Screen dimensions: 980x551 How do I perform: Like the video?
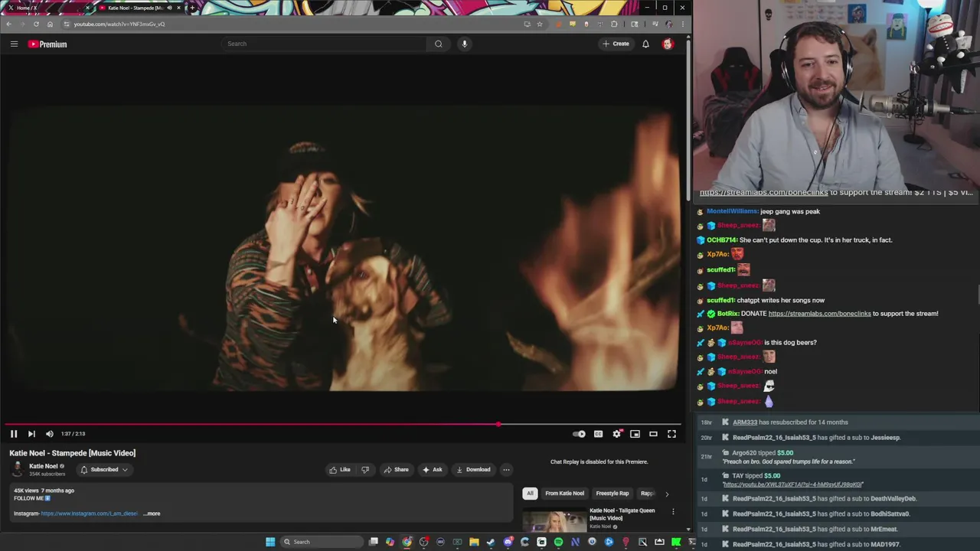coord(339,470)
